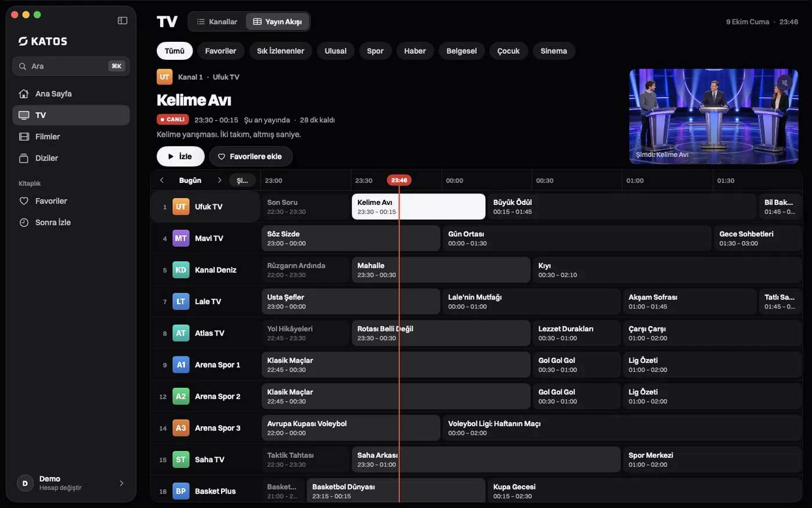Select Gün Ortası program
The image size is (812, 508).
577,238
